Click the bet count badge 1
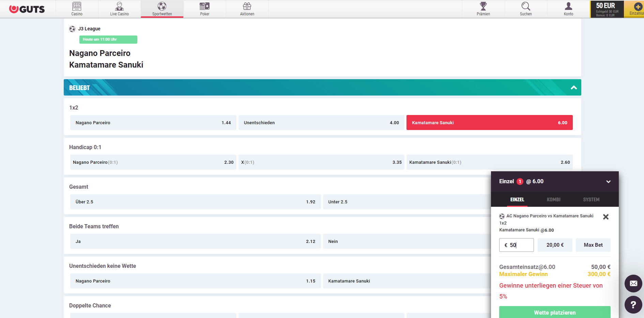Image resolution: width=644 pixels, height=318 pixels. point(520,182)
